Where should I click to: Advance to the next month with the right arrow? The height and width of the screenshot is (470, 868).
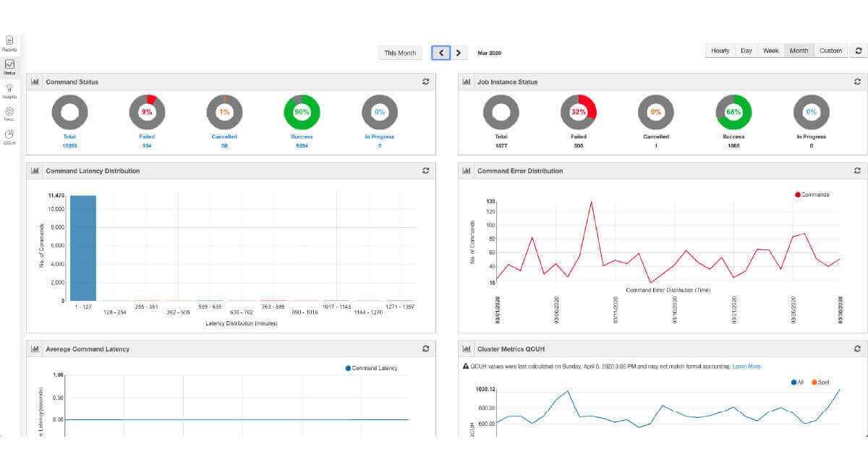(x=458, y=53)
